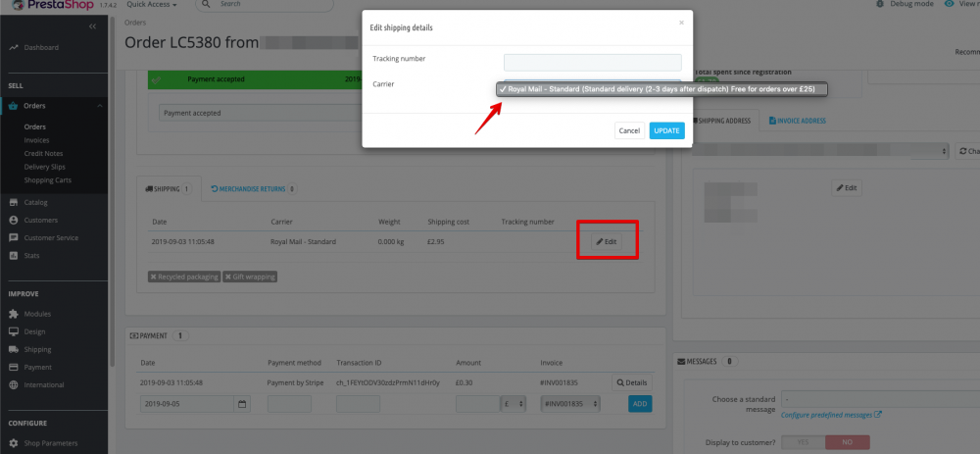Open the payment date calendar icon
Screen dimensions: 980x454
pos(242,404)
